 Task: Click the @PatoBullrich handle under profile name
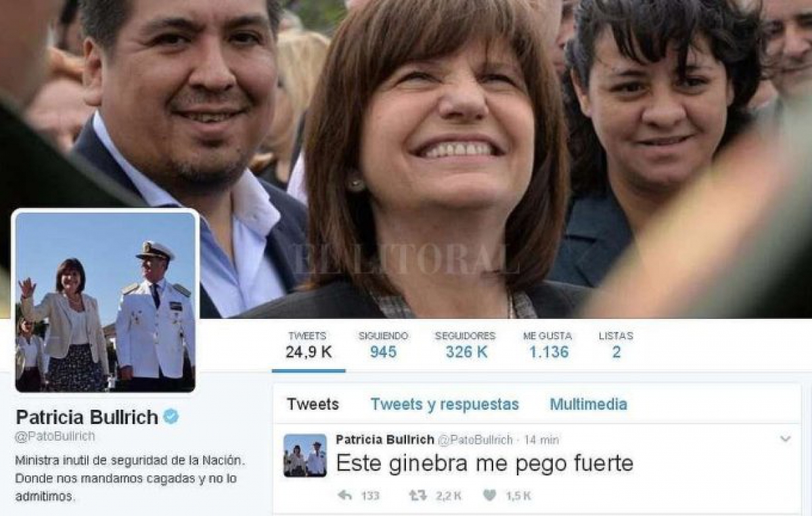coord(55,437)
